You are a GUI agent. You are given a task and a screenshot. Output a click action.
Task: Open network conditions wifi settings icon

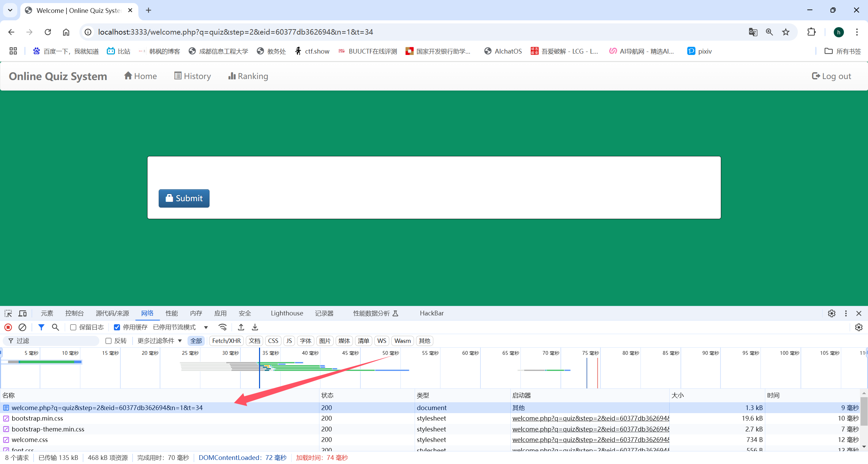pos(222,327)
